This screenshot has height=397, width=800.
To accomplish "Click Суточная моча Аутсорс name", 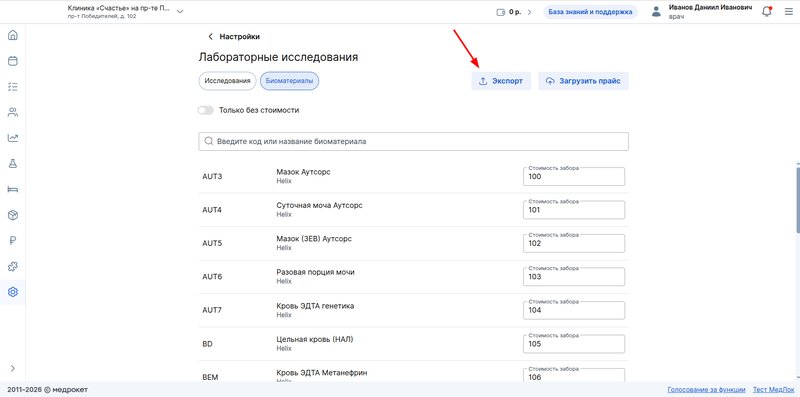I will click(x=319, y=205).
